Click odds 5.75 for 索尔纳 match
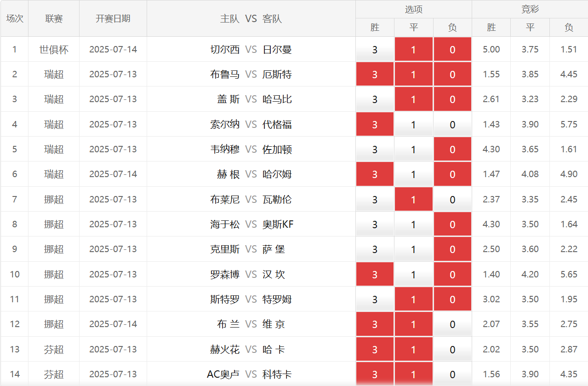The height and width of the screenshot is (386, 588). (569, 124)
